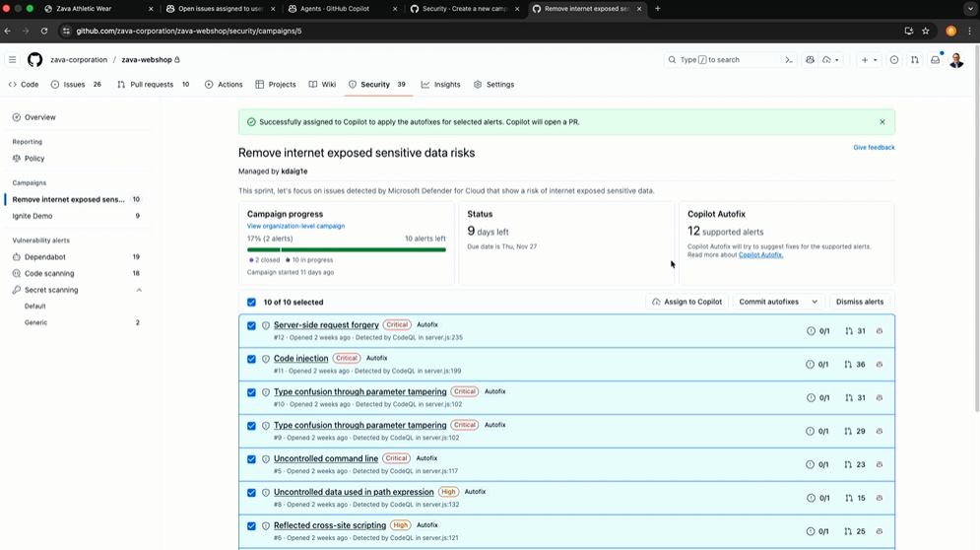Click the Policy scales icon in sidebar

(x=17, y=159)
